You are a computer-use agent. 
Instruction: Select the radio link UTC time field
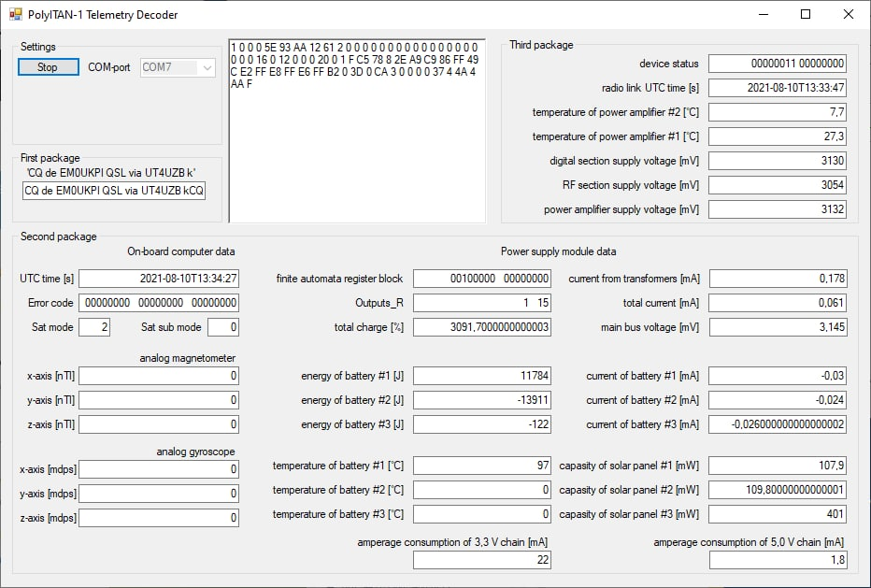coord(778,88)
